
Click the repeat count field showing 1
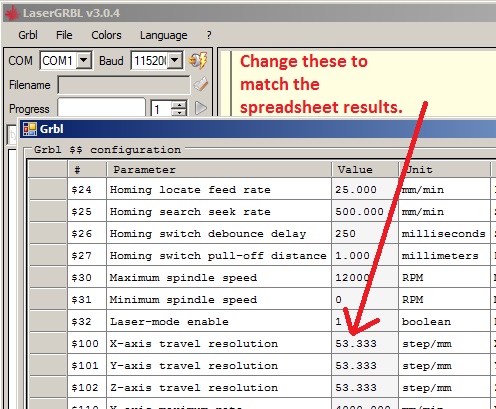click(x=161, y=109)
